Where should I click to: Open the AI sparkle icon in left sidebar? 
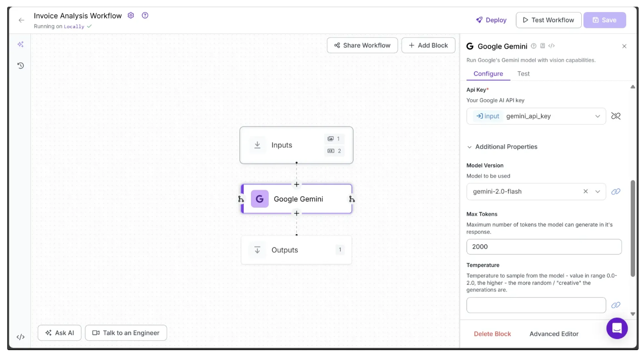[x=20, y=44]
